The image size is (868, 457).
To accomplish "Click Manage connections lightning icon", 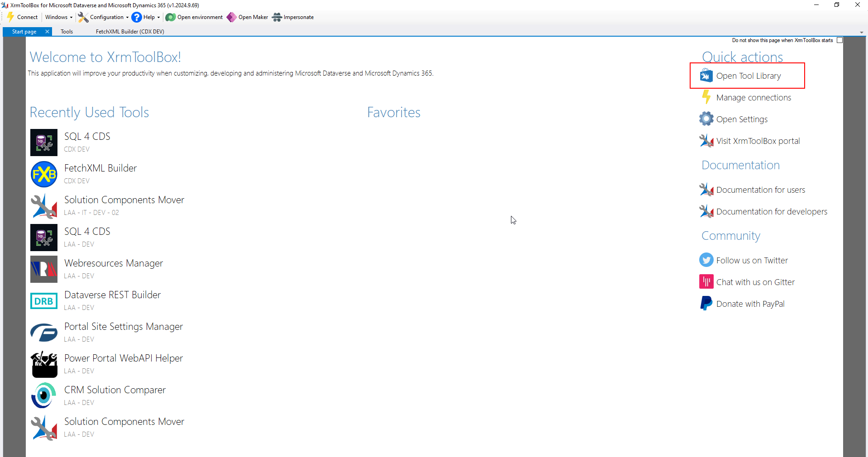I will 706,97.
